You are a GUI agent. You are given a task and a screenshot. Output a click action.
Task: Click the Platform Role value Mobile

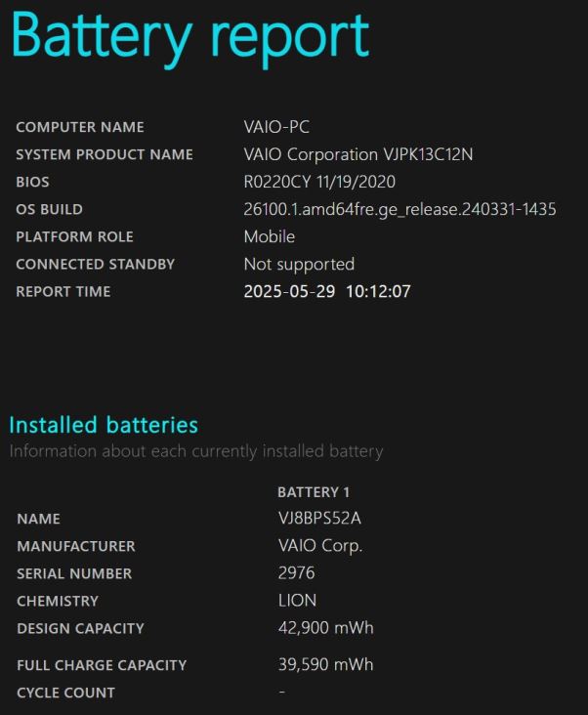pos(269,236)
